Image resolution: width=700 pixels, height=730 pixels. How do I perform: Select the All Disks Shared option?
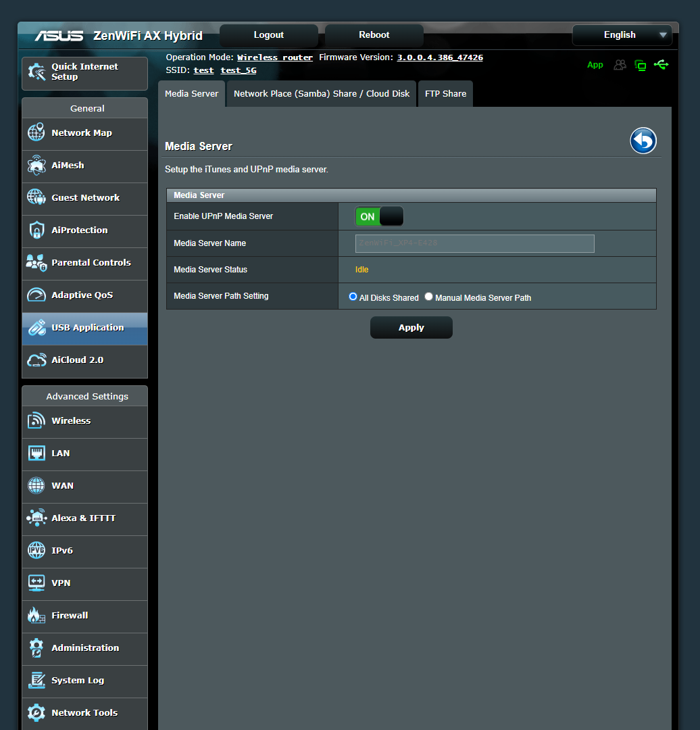tap(353, 296)
